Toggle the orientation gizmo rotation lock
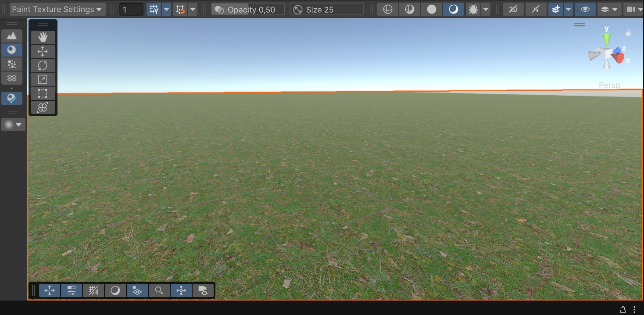The image size is (644, 315). pos(628,33)
